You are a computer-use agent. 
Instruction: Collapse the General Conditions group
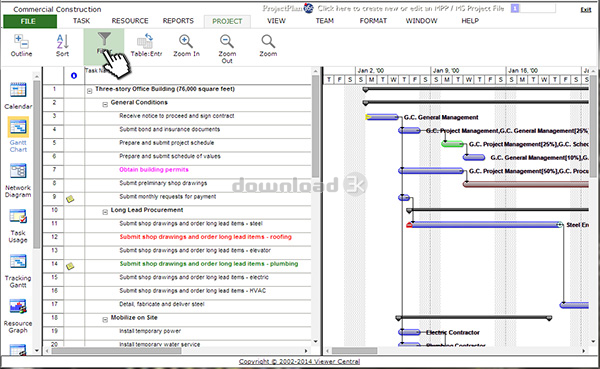click(105, 104)
